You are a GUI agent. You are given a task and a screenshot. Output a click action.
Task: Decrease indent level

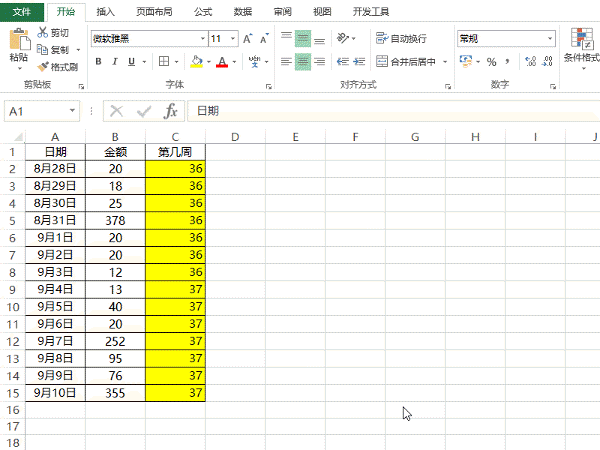click(x=342, y=61)
